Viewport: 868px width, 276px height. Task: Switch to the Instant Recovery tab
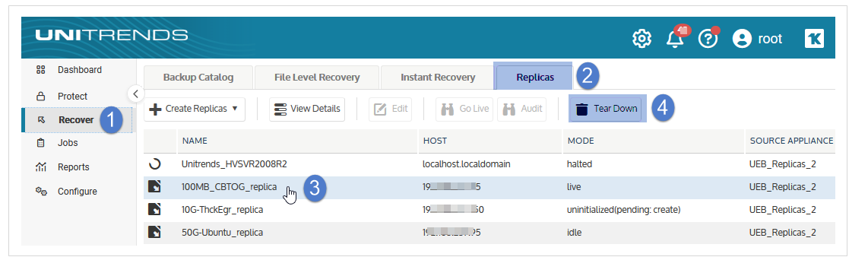(437, 77)
